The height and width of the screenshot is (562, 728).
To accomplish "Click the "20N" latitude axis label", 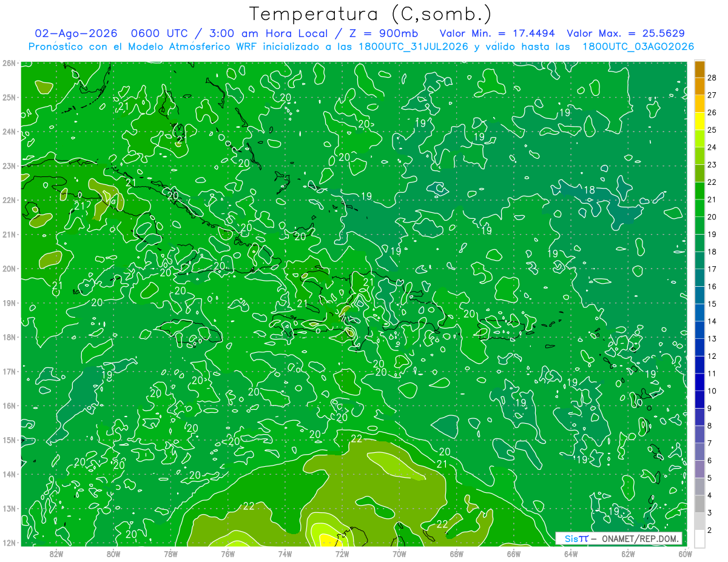I will tap(8, 269).
